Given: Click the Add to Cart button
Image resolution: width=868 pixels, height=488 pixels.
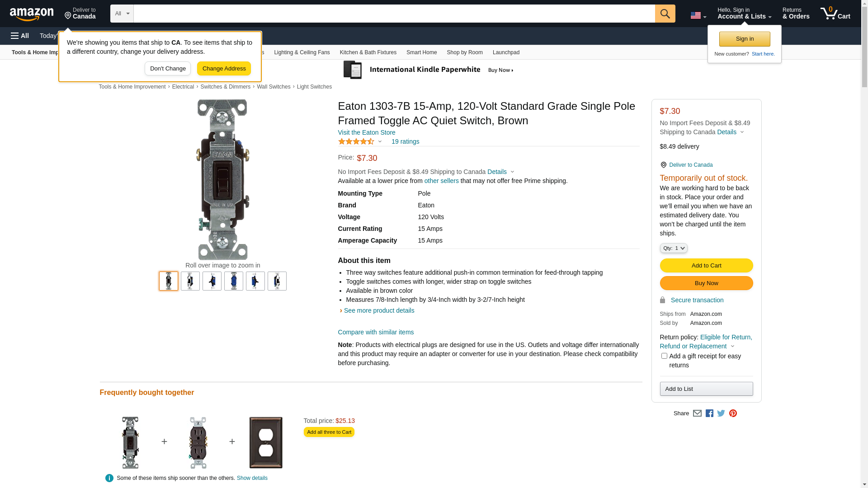Looking at the screenshot, I should click(706, 266).
